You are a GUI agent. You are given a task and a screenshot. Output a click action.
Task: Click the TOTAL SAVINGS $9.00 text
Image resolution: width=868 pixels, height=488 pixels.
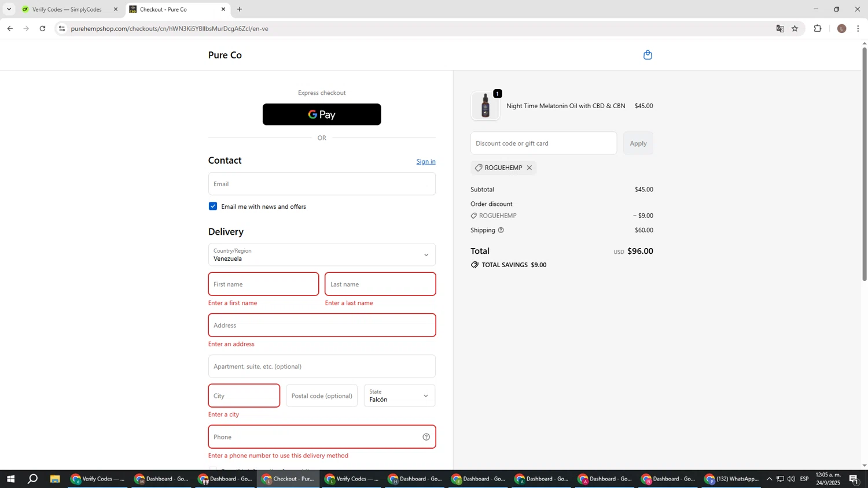click(514, 265)
